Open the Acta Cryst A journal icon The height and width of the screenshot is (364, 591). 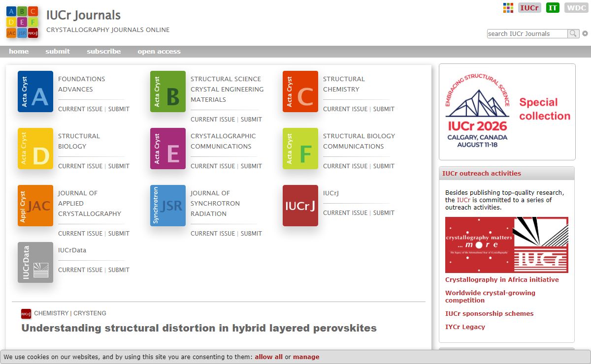tap(35, 91)
